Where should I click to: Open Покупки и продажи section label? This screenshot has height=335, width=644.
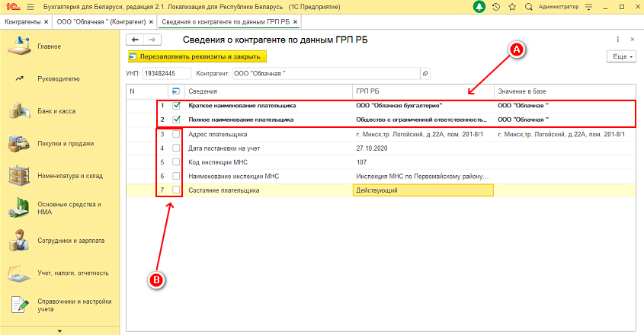(66, 144)
